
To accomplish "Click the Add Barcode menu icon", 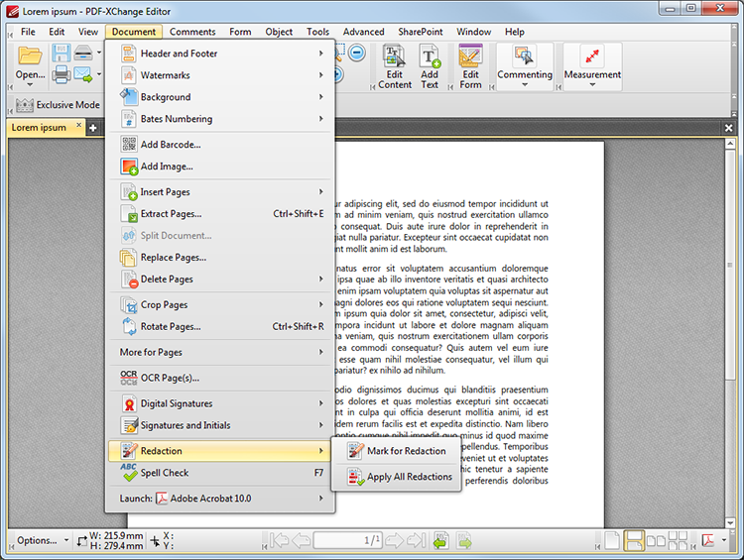I will click(x=128, y=145).
